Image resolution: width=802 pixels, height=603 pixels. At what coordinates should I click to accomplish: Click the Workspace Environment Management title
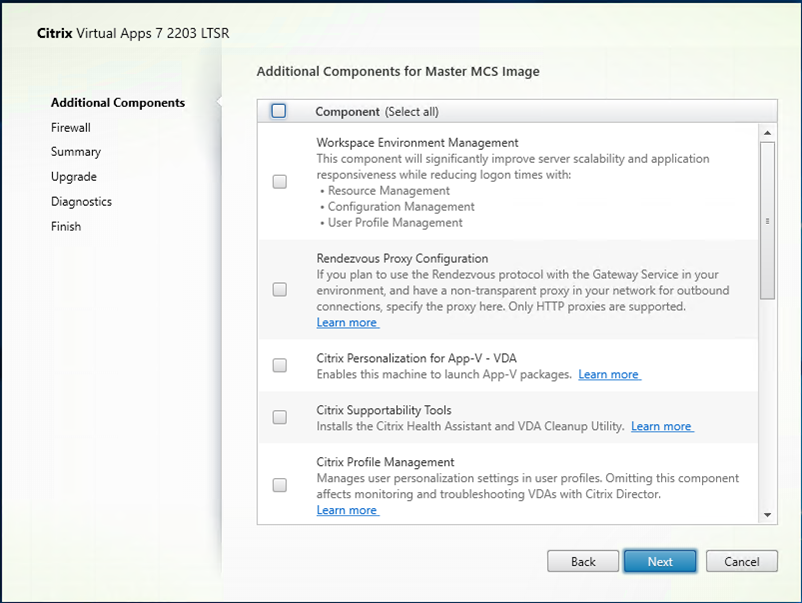pyautogui.click(x=417, y=143)
